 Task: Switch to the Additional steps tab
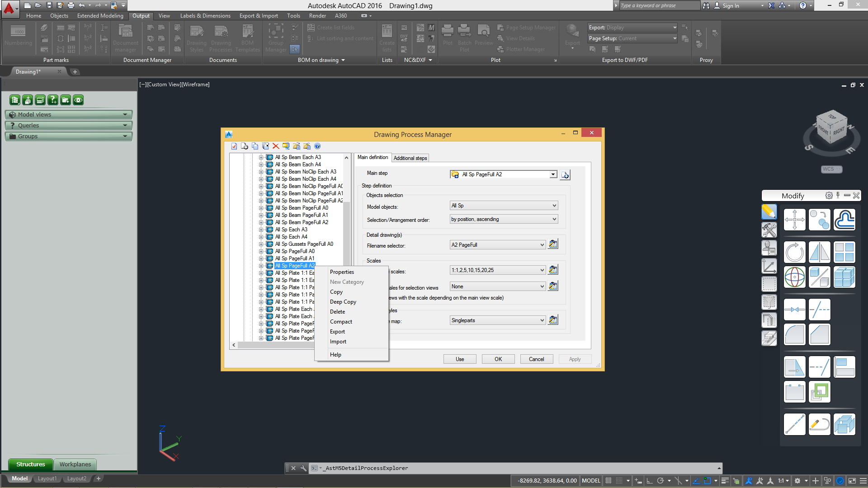tap(410, 158)
